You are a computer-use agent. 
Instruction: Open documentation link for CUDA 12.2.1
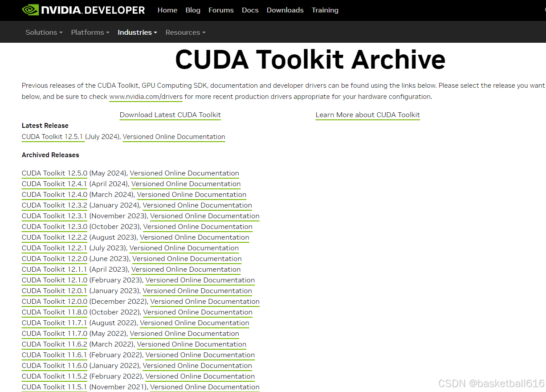184,248
